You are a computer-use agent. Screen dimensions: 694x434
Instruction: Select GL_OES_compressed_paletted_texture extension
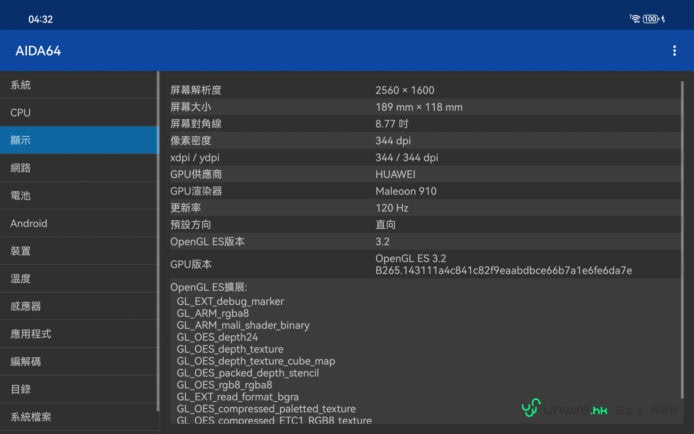coord(266,409)
